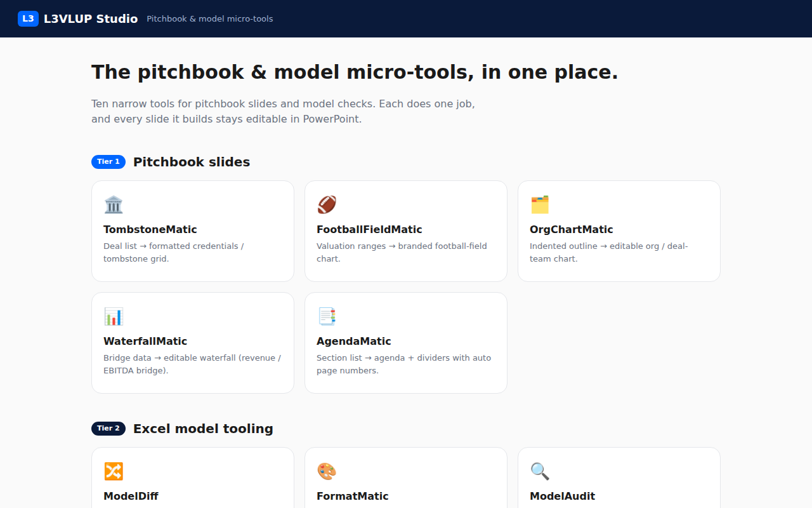Open the FormatMatic tool
Screen dimensions: 812x508
tap(406, 478)
